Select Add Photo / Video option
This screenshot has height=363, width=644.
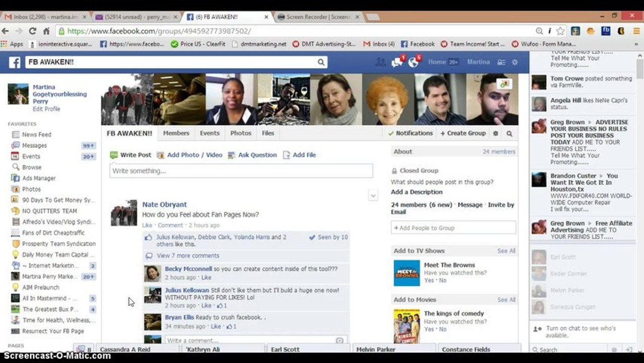pos(189,155)
